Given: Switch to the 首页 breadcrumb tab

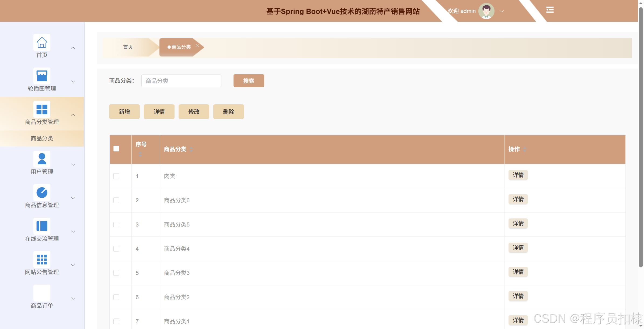Looking at the screenshot, I should click(128, 47).
